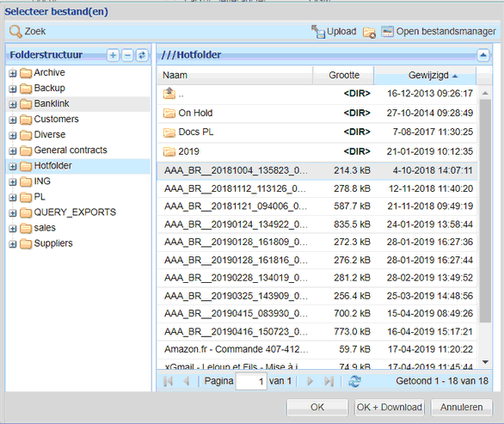Refresh the file list via paging reload icon

pyautogui.click(x=354, y=381)
